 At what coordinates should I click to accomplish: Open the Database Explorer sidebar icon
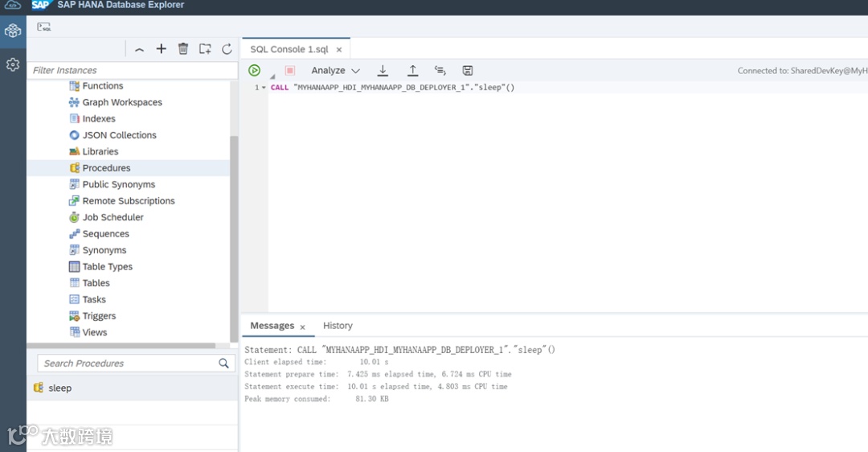coord(13,31)
